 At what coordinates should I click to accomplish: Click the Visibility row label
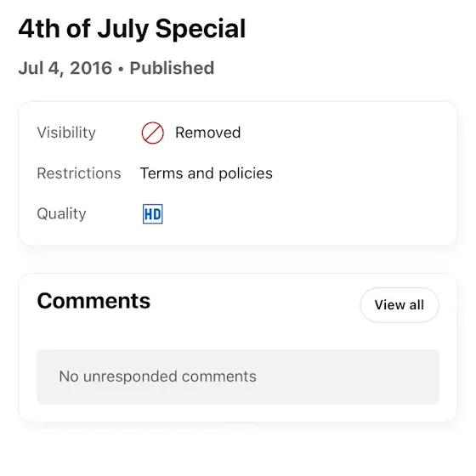(x=66, y=133)
